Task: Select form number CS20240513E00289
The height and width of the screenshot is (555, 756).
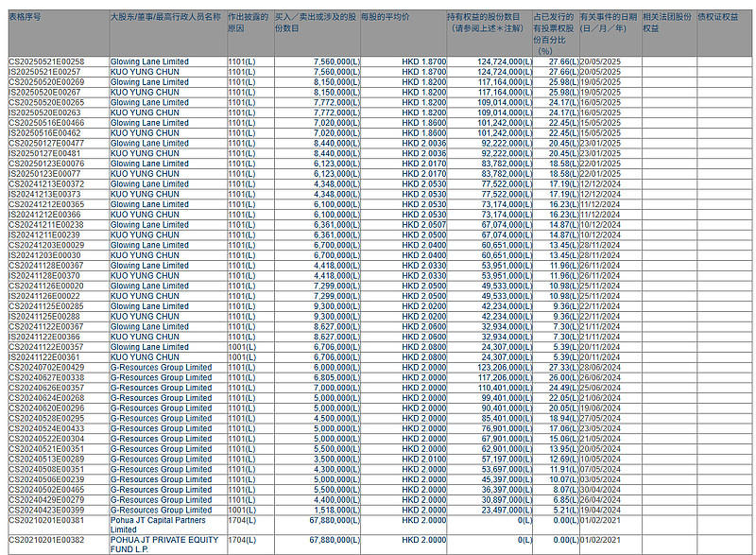Action: [46, 460]
